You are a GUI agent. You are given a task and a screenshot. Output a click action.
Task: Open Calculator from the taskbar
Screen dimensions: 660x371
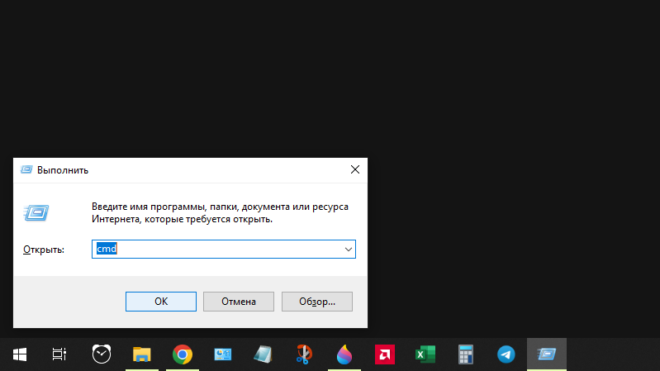click(x=466, y=354)
